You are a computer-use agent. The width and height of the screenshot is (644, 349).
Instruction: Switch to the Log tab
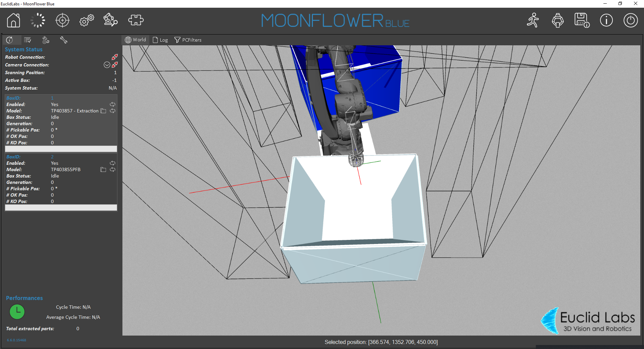tap(160, 40)
